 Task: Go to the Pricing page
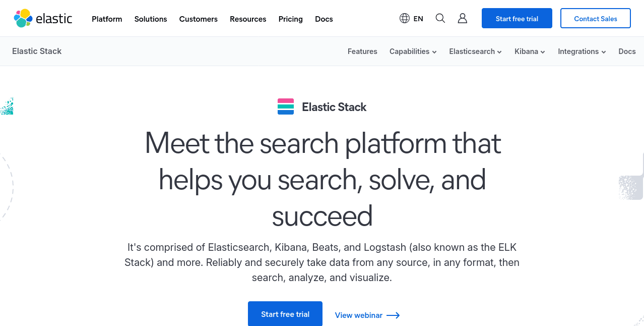pos(291,19)
